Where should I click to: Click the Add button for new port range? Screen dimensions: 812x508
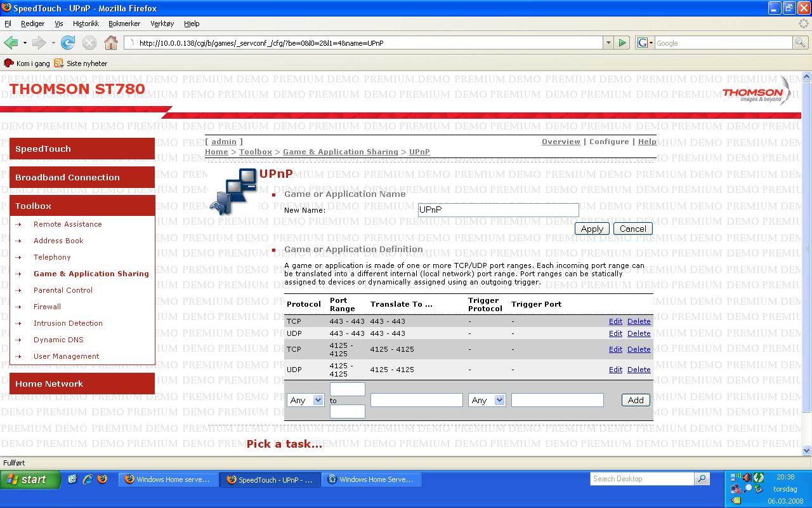point(636,400)
